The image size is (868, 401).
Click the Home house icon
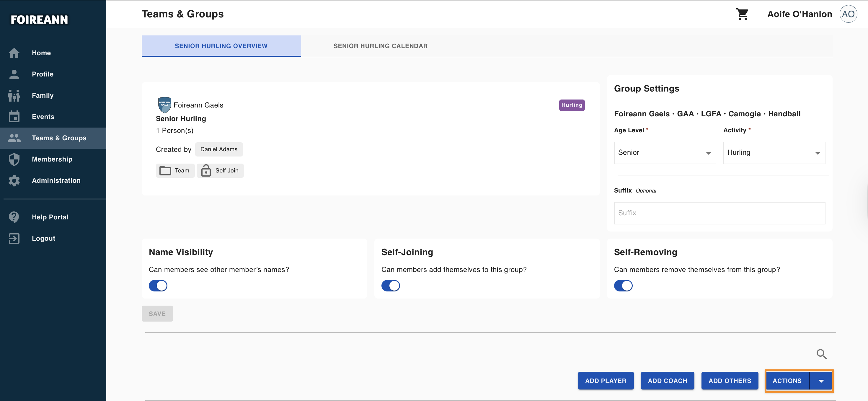14,53
